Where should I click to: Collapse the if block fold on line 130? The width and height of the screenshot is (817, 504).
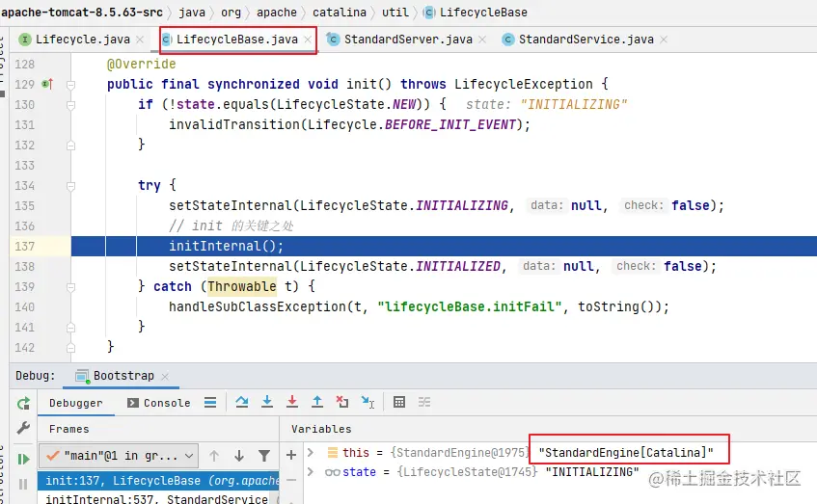[x=70, y=105]
